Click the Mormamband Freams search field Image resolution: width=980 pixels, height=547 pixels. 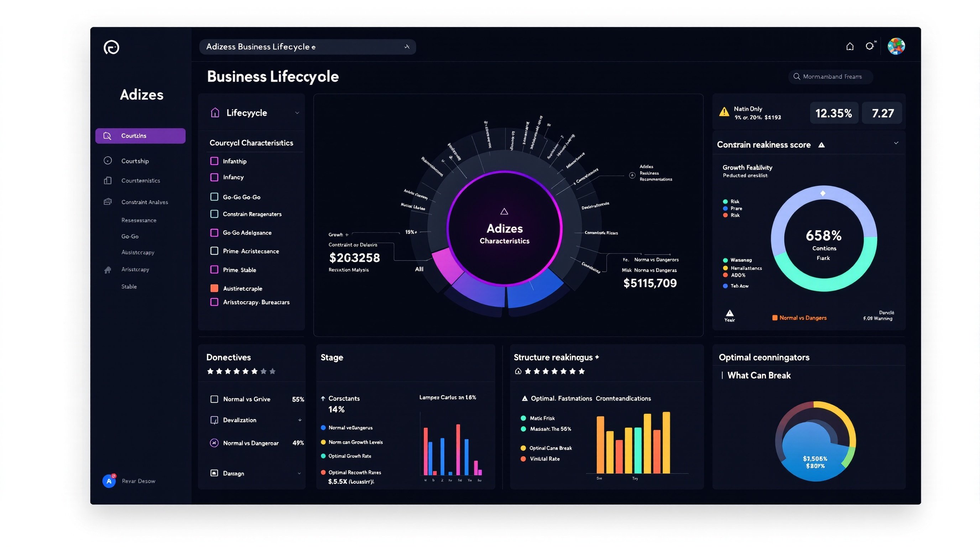tap(830, 77)
